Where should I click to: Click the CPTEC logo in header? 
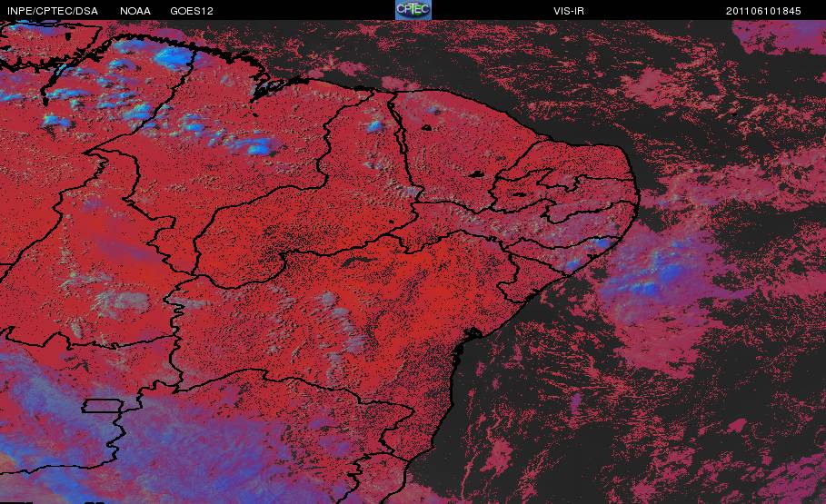(413, 9)
